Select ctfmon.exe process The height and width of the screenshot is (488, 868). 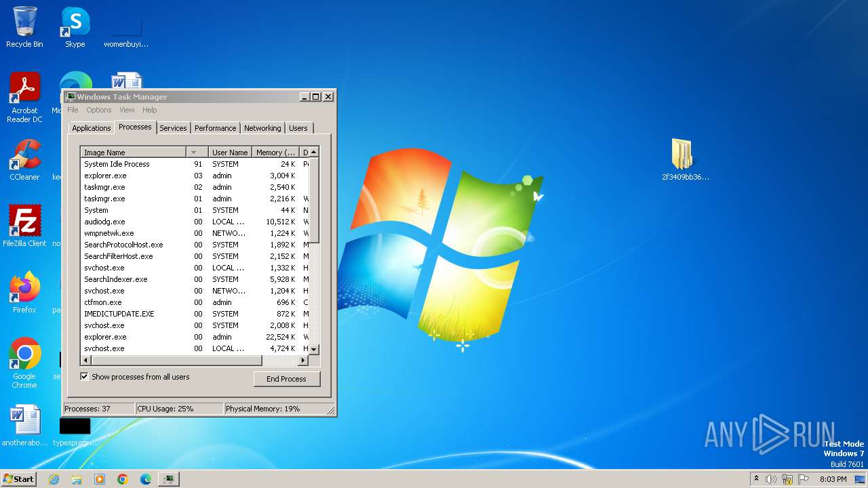(195, 302)
